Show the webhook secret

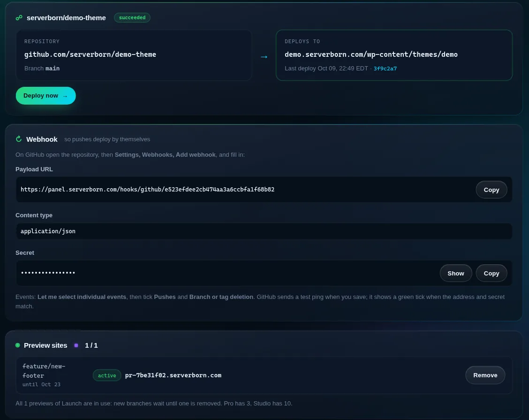455,273
